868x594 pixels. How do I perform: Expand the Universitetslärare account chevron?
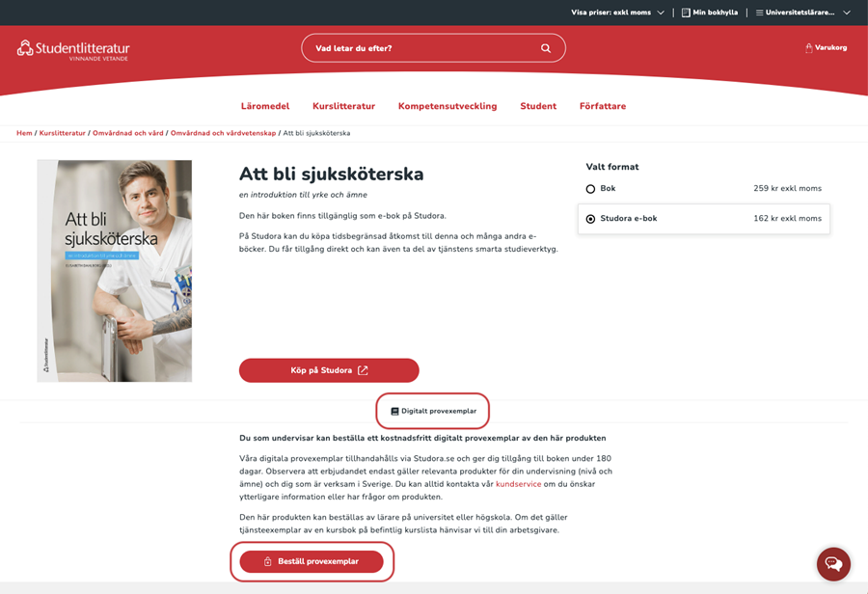click(847, 13)
